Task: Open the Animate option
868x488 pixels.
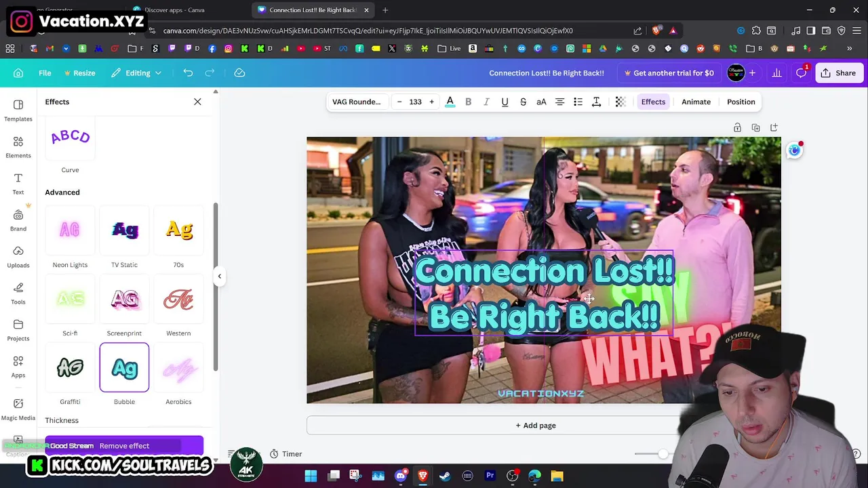Action: 696,102
